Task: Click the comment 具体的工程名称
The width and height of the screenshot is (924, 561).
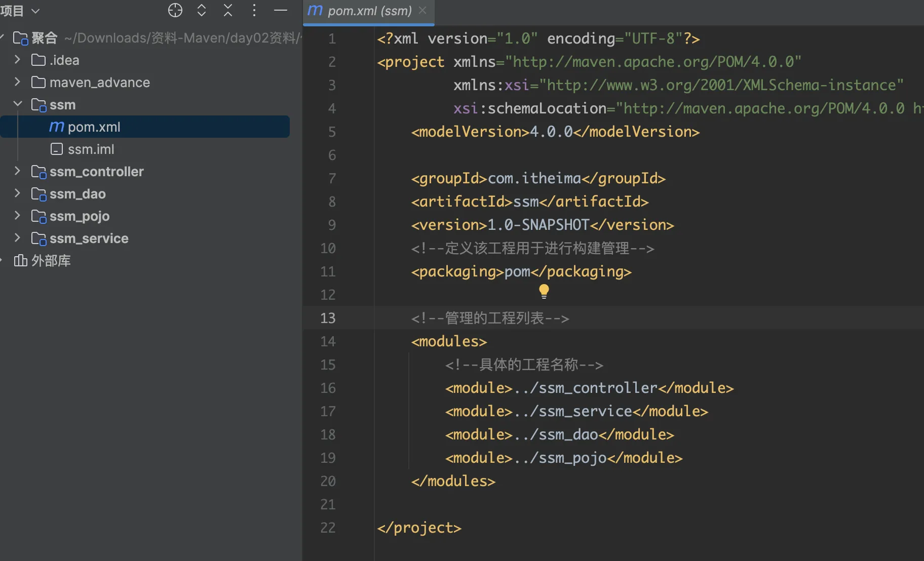Action: (524, 365)
